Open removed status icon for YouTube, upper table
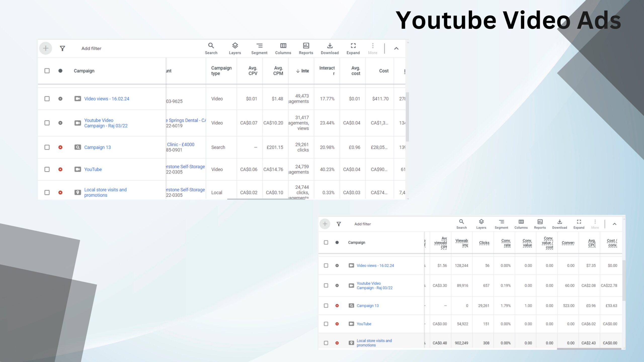Viewport: 644px width, 362px height. point(60,169)
